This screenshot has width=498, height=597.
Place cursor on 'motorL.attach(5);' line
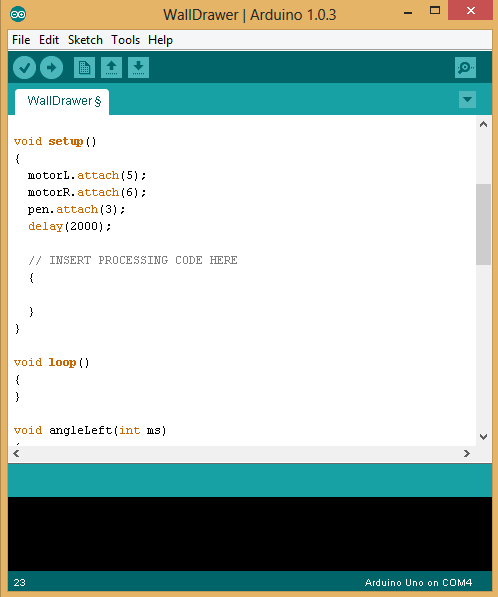coord(87,176)
